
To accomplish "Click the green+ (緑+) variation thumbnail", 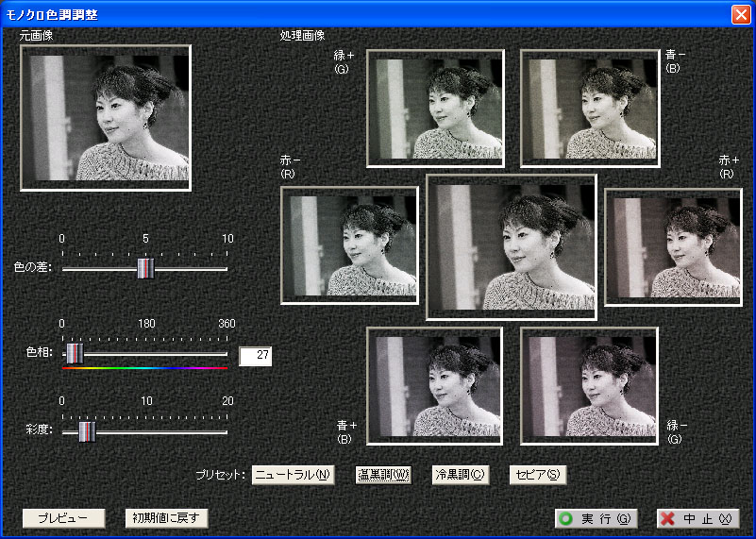I will coord(435,109).
